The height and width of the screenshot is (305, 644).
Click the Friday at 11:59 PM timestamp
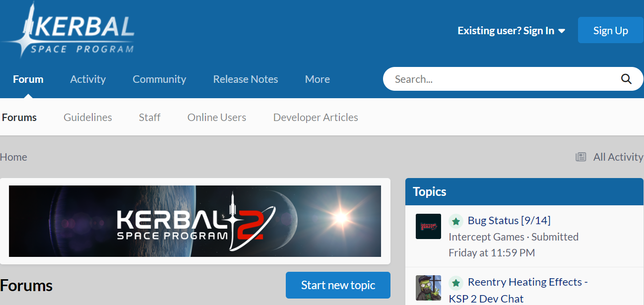(x=492, y=253)
